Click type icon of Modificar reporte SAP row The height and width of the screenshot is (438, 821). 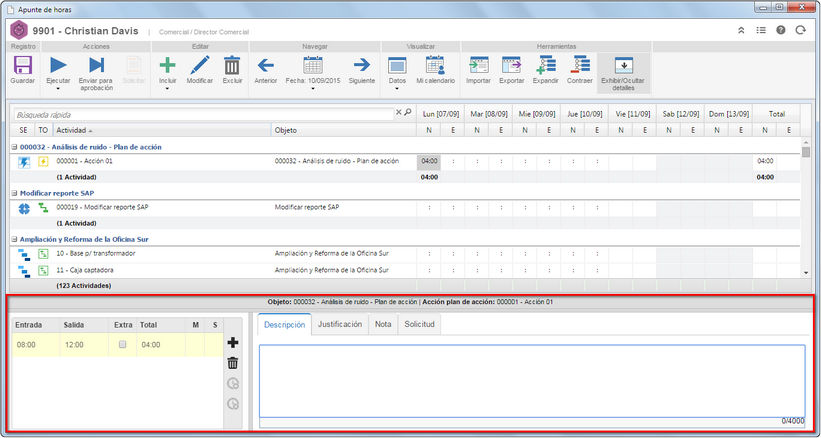coord(43,208)
